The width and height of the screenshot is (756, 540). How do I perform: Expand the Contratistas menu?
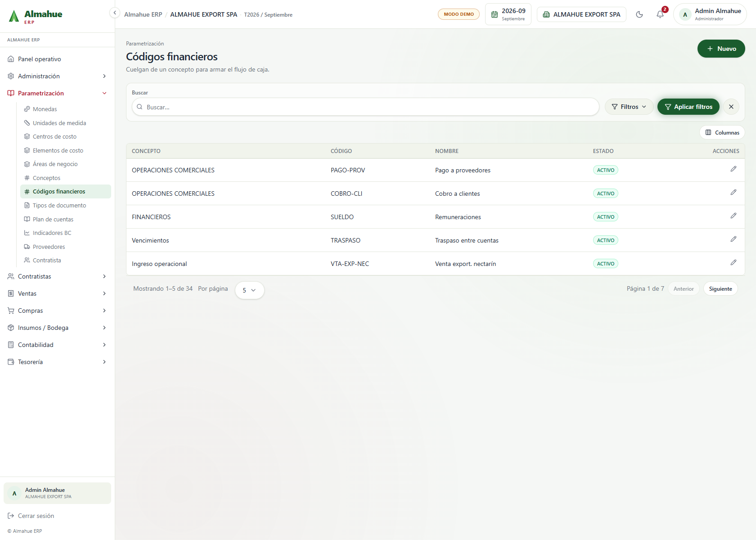pyautogui.click(x=57, y=276)
